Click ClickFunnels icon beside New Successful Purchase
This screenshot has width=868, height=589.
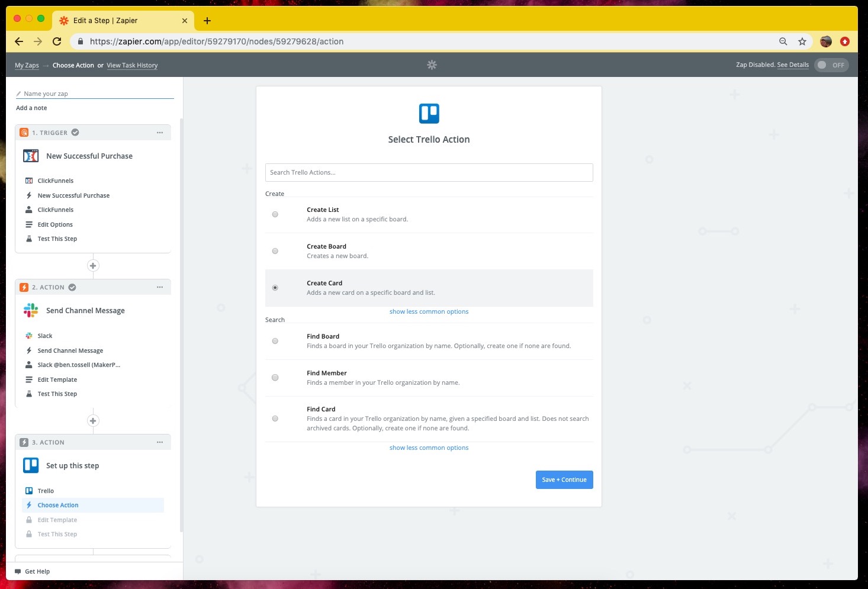[x=31, y=156]
